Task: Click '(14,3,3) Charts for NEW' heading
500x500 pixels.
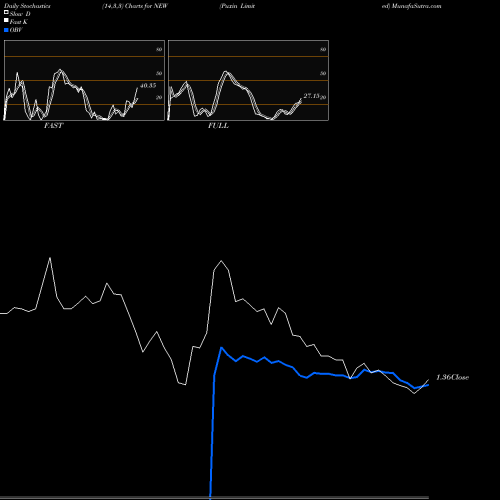Action: click(135, 6)
